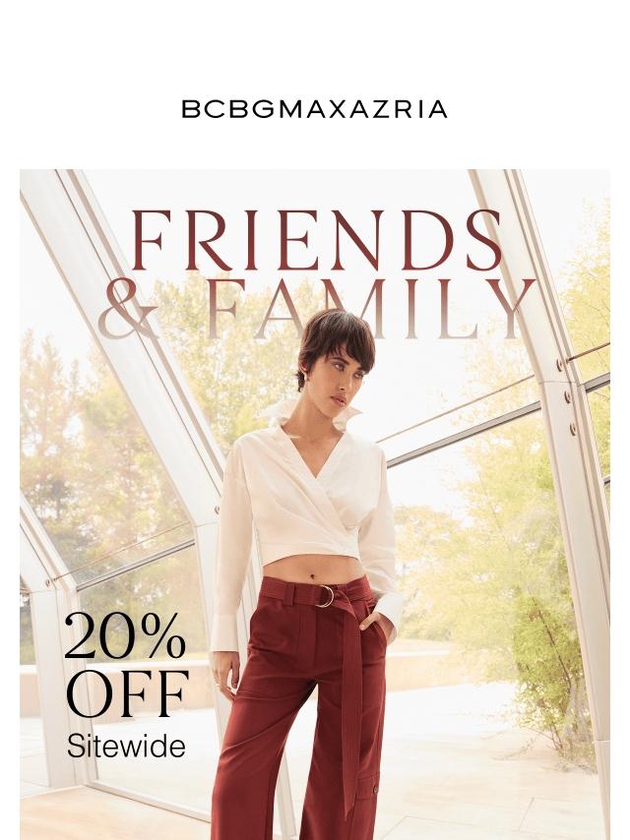Screen dimensions: 630x840
Task: Click the Sitewide label
Action: click(127, 746)
